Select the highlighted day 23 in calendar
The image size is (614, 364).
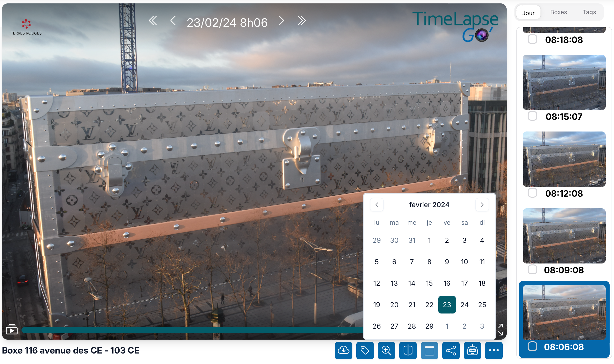[x=447, y=305]
